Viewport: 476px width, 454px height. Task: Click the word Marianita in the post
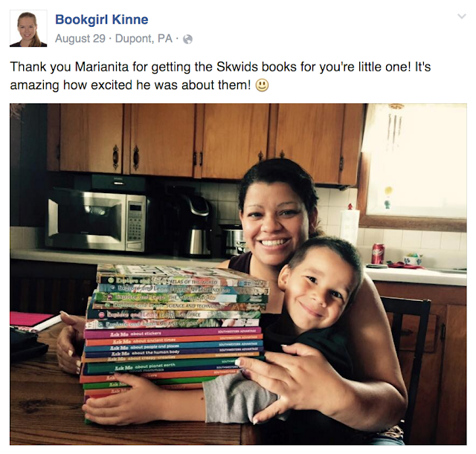(x=102, y=67)
